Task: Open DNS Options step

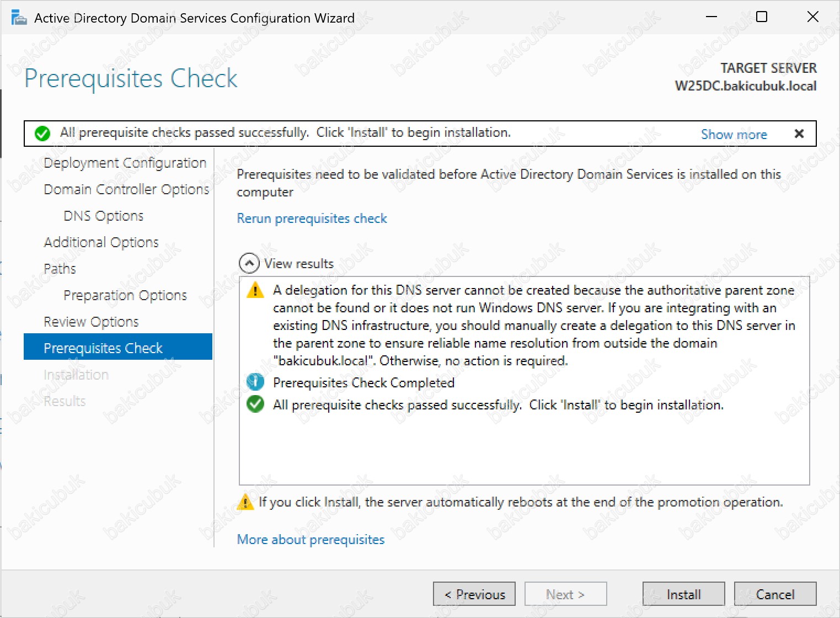Action: click(x=104, y=216)
